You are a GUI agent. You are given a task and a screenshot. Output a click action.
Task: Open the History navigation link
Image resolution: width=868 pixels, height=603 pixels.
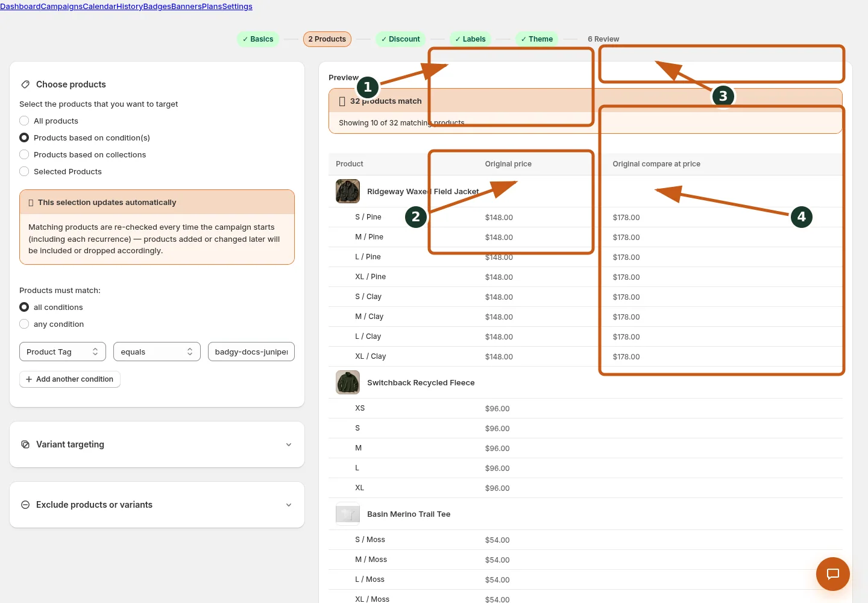click(130, 7)
